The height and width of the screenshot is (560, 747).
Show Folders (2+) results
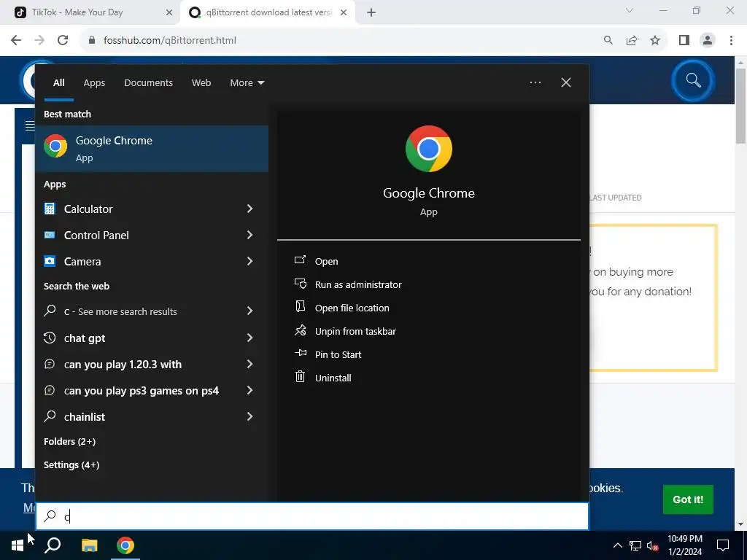tap(69, 441)
